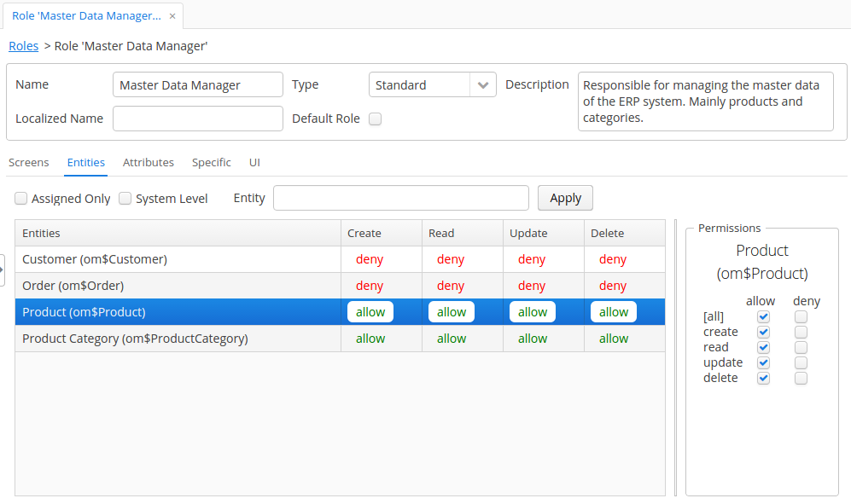Uncheck the [all] allow permission checkbox
Viewport: 851px width, 504px height.
764,316
